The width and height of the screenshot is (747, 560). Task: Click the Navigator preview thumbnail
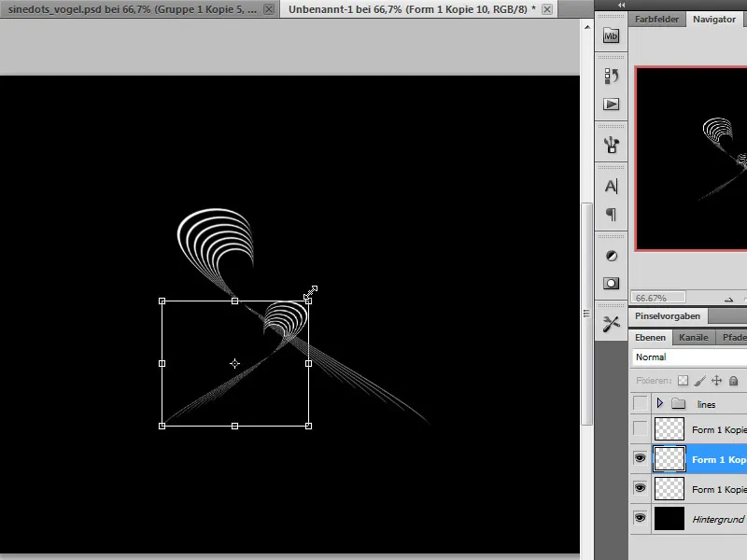[691, 159]
